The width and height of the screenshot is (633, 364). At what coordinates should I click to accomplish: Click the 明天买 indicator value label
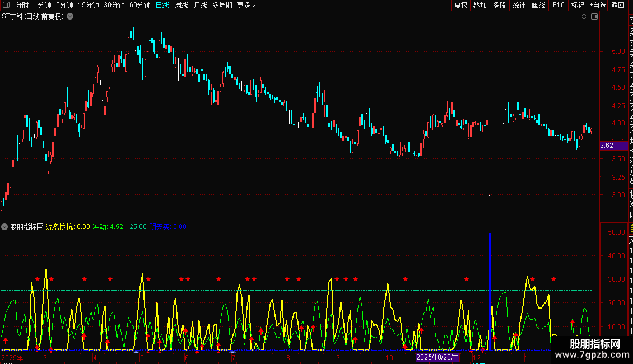168,227
